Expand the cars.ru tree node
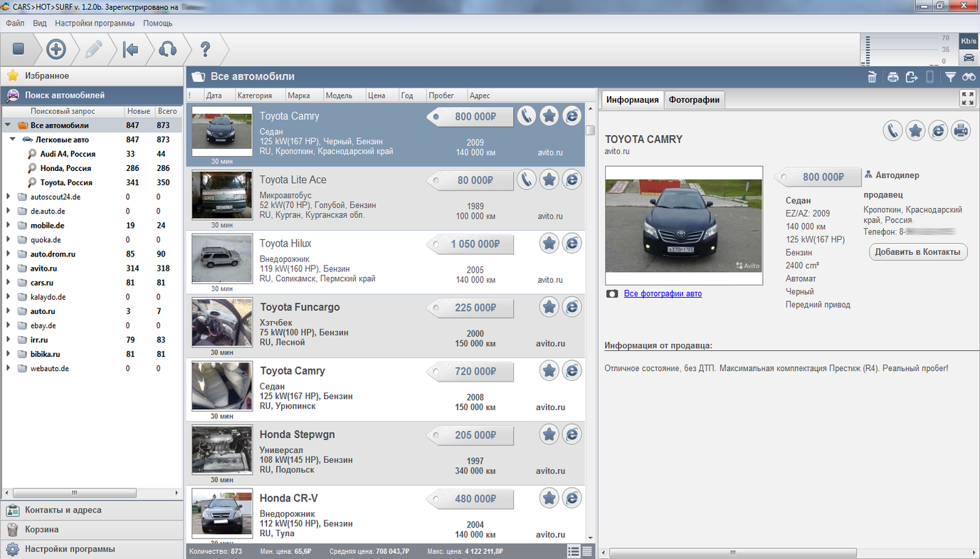Viewport: 980px width, 559px height. coord(8,283)
